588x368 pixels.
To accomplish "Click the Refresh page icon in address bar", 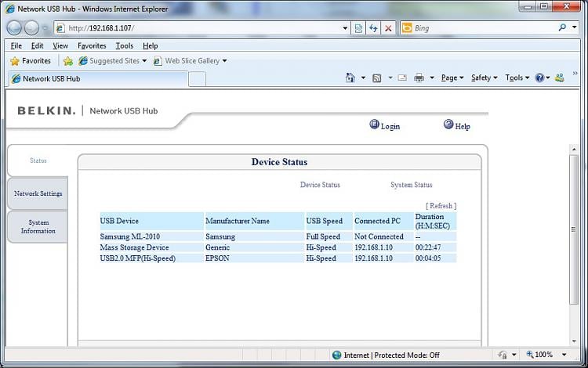I will coord(373,28).
